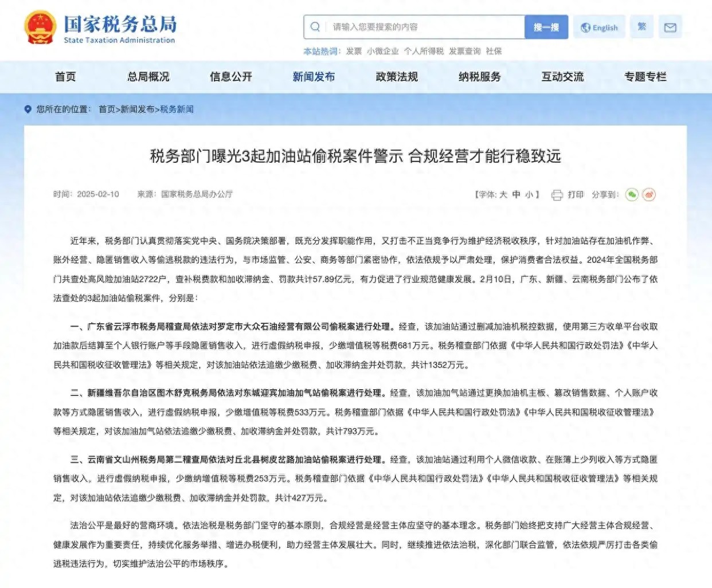This screenshot has height=588, width=712.
Task: Click the 个人所得税 hot keyword link
Action: click(424, 52)
